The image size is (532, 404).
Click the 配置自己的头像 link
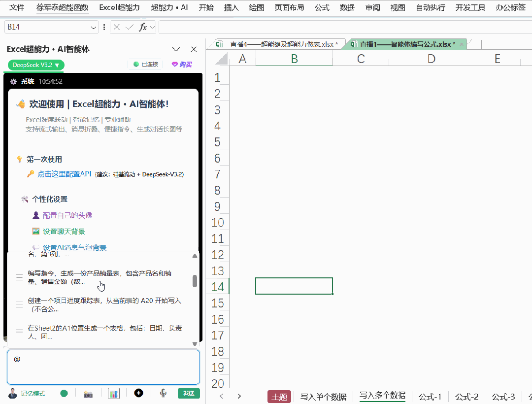67,215
